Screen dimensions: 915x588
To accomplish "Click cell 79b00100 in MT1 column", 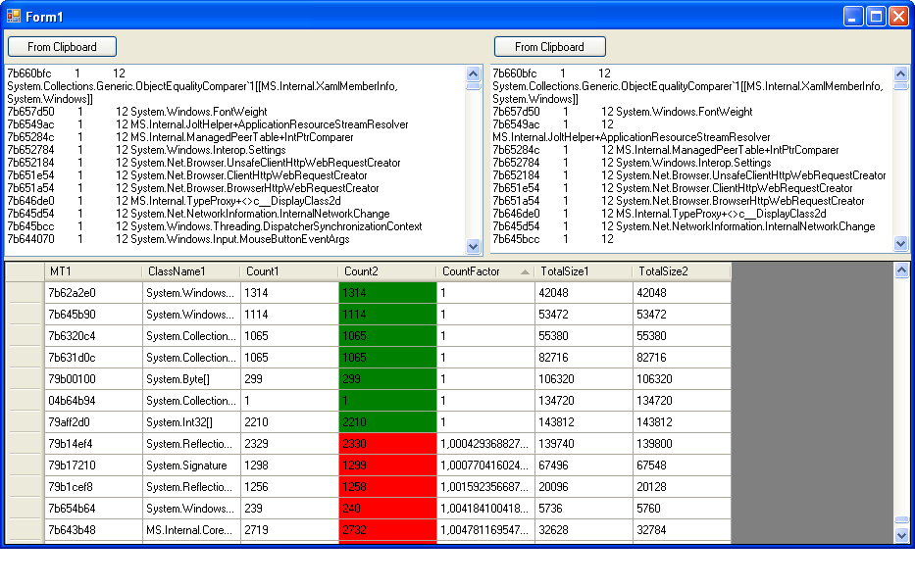I will (x=93, y=379).
